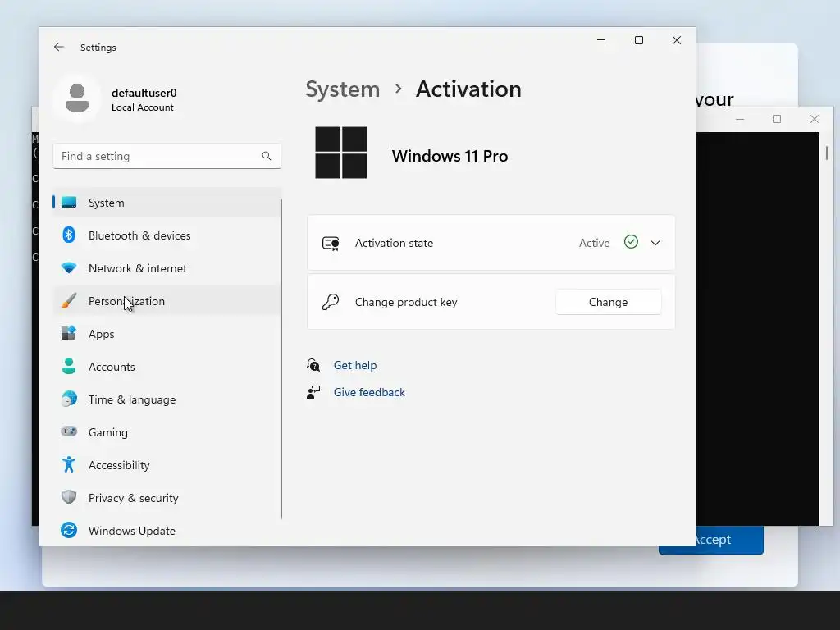Open the Gaming label in sidebar

pyautogui.click(x=107, y=432)
